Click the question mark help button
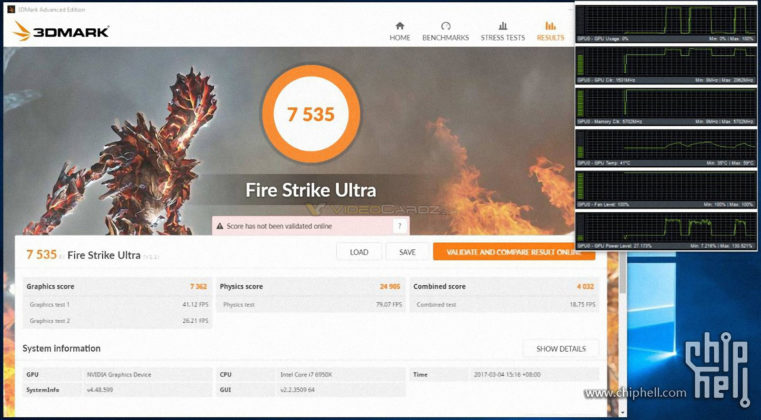Viewport: 761px width, 420px height. coord(400,227)
